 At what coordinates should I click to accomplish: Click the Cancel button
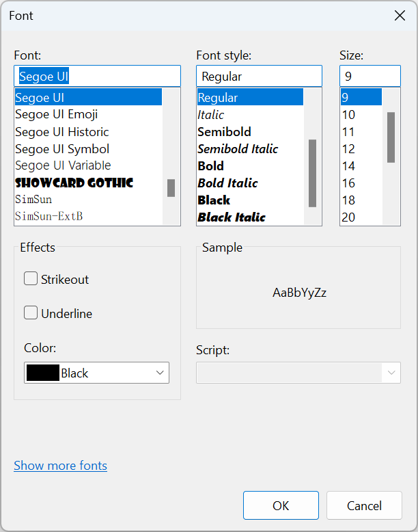tap(364, 505)
